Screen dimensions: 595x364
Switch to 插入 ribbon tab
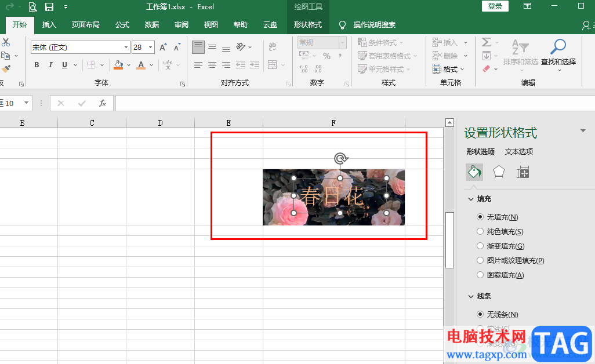(x=49, y=25)
